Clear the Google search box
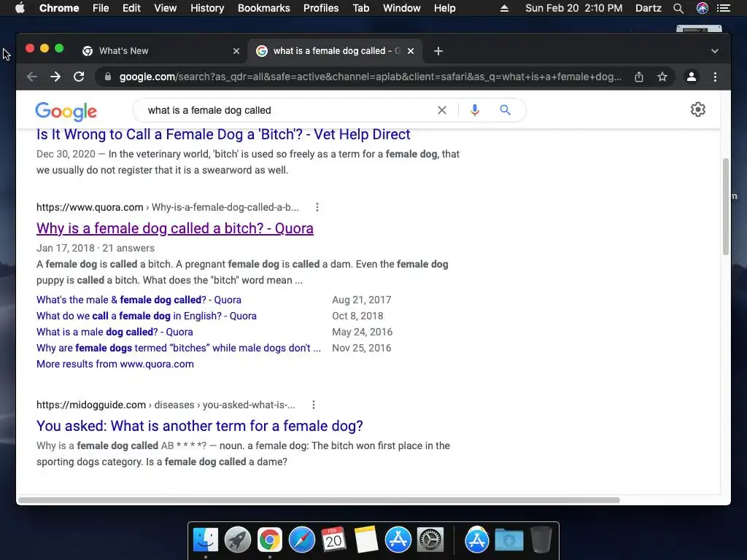This screenshot has height=560, width=747. (441, 111)
